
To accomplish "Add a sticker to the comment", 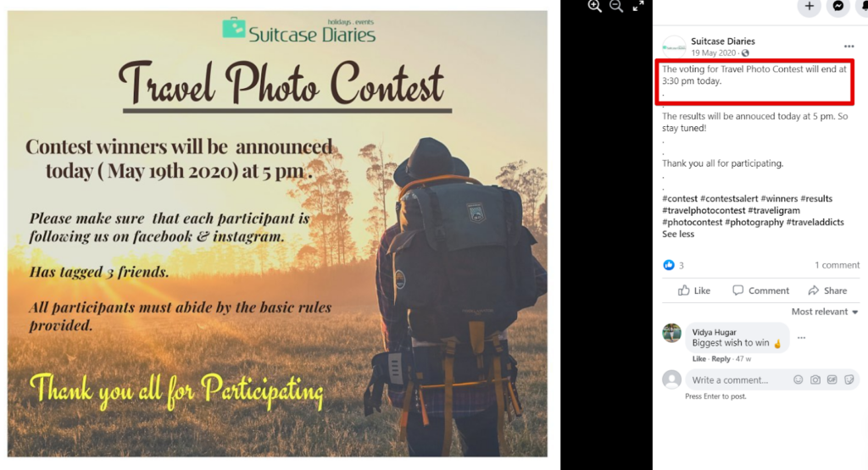I will click(x=849, y=379).
